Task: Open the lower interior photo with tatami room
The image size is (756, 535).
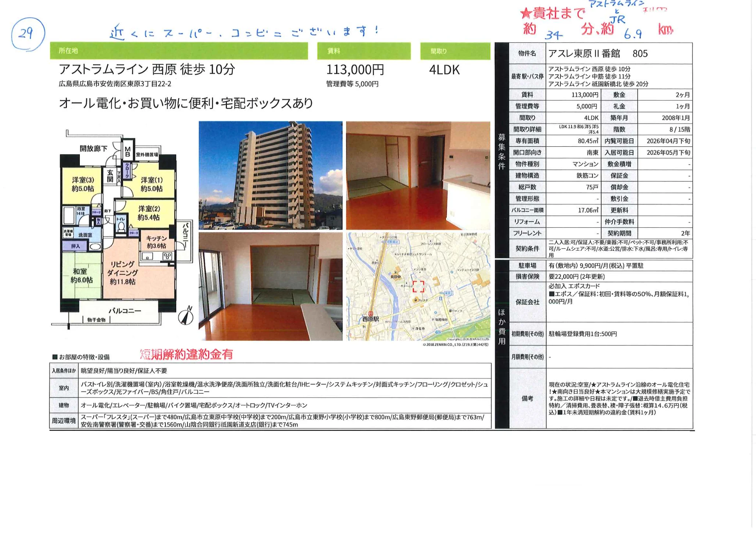Action: 270,286
